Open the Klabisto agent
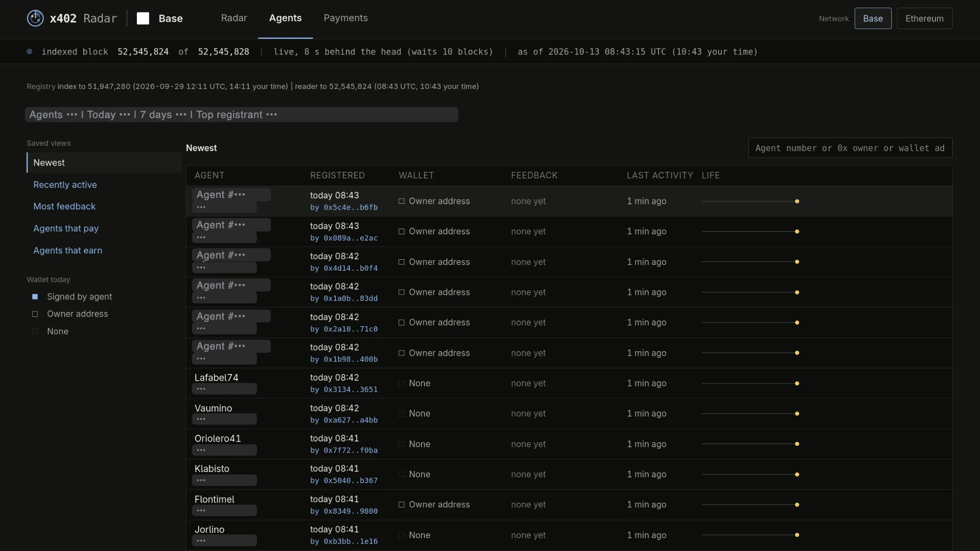 212,469
